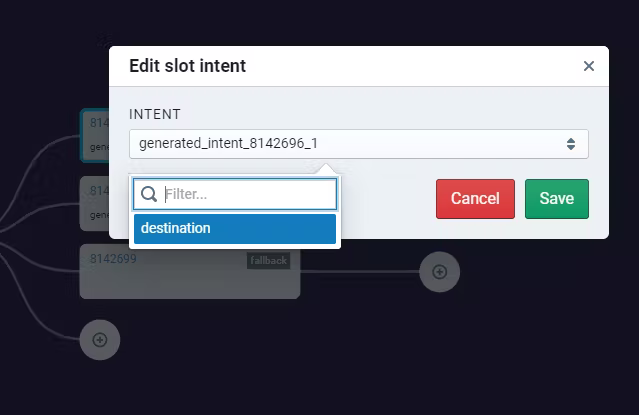Add a node after the fallback node

click(x=439, y=272)
